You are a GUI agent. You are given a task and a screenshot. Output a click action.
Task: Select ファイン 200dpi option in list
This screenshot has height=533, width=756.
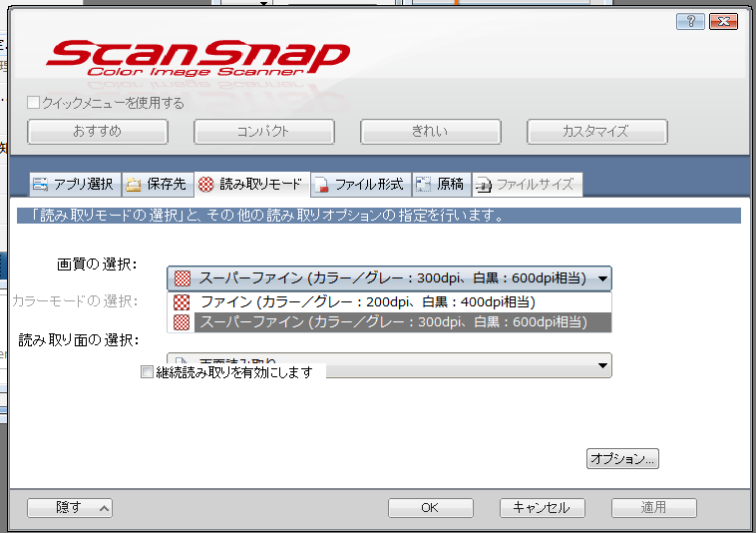367,302
